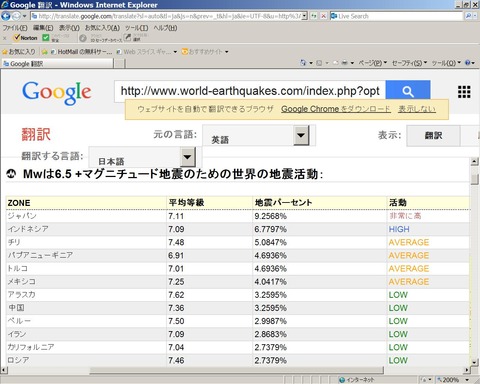Click the red 翻訳 title link

(36, 134)
